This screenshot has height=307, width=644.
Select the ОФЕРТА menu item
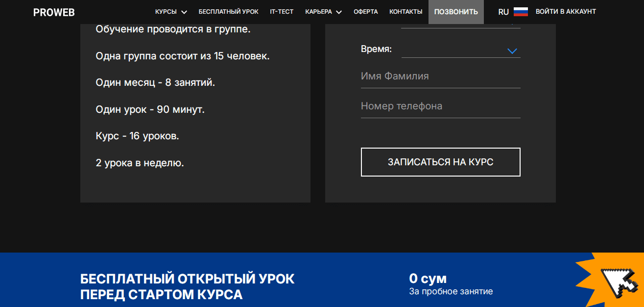365,11
